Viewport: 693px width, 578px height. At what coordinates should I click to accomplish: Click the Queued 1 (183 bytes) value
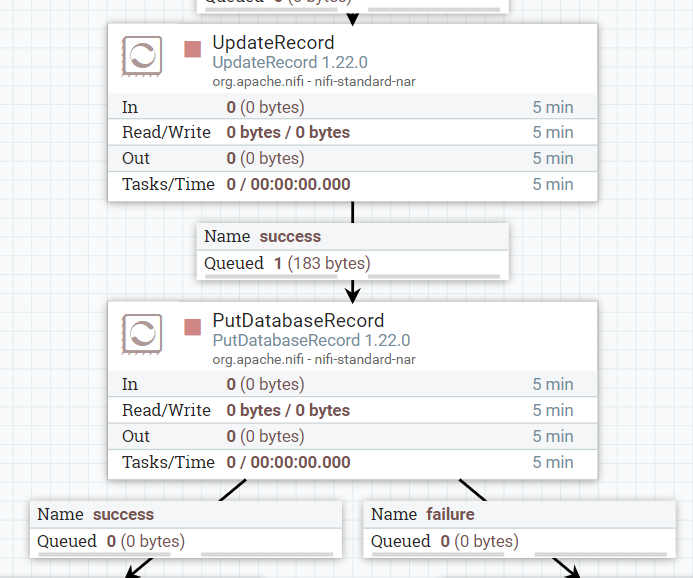coord(322,263)
